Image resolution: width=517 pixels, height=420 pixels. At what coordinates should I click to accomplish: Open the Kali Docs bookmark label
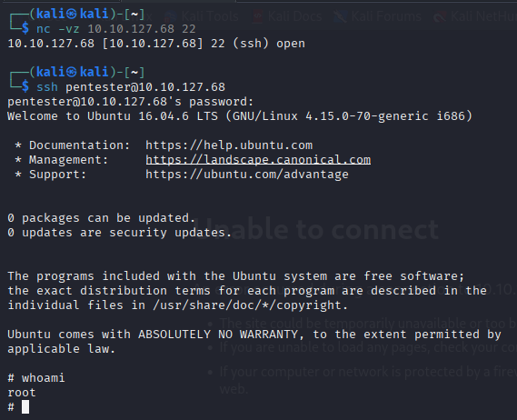(x=294, y=16)
